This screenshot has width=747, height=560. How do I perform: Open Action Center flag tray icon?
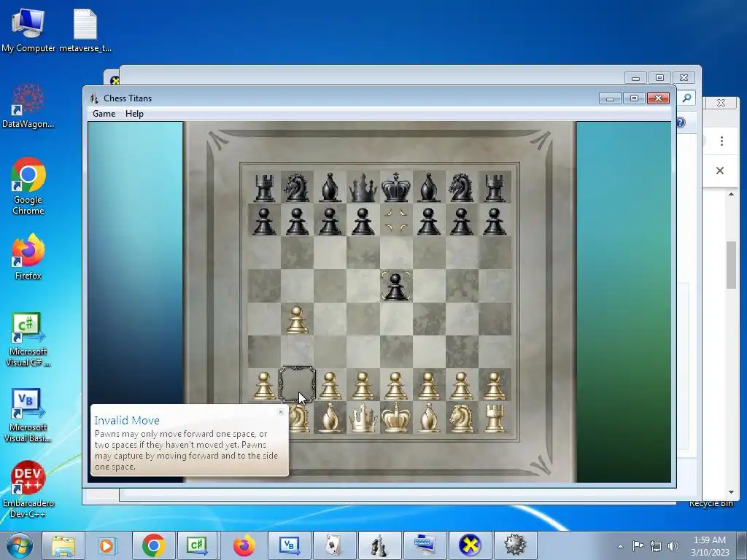click(638, 546)
